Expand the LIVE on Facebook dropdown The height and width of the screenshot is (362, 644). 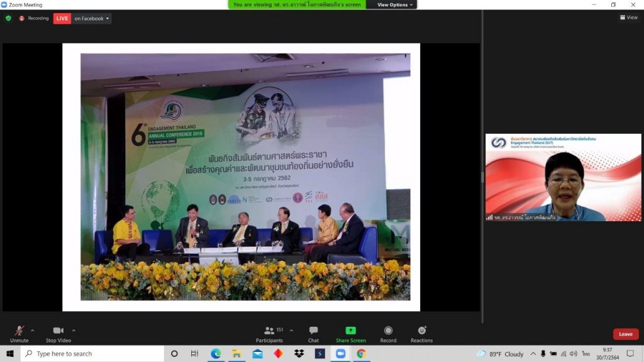(91, 18)
